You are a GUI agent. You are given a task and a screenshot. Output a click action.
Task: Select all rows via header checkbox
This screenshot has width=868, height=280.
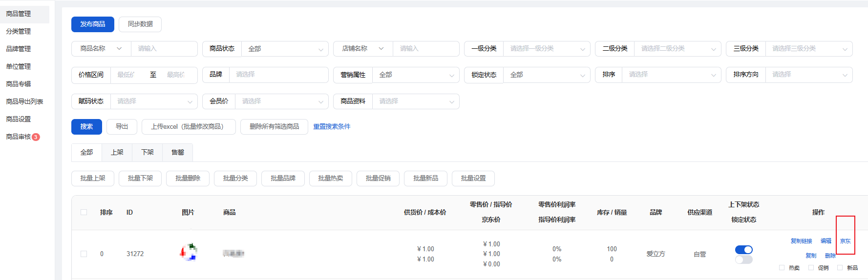click(84, 212)
